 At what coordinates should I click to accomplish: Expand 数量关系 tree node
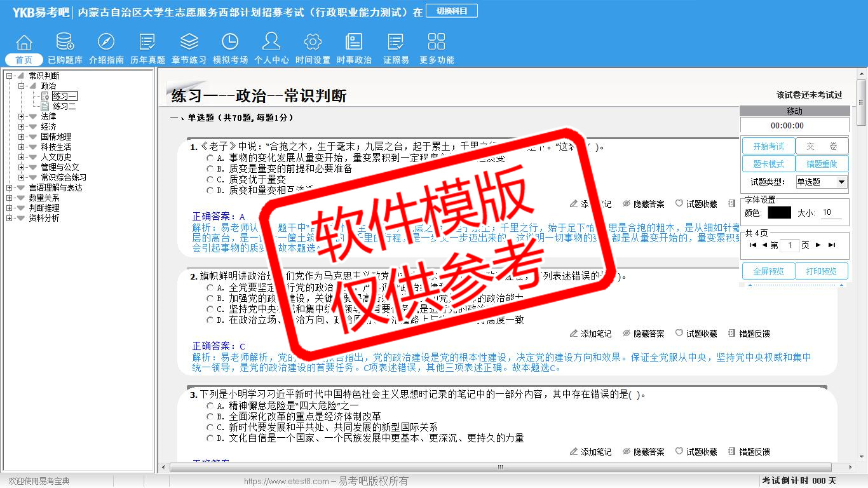pos(9,198)
